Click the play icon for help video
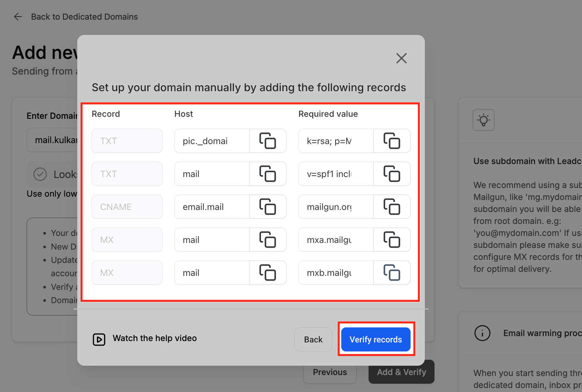The height and width of the screenshot is (392, 582). [x=99, y=339]
